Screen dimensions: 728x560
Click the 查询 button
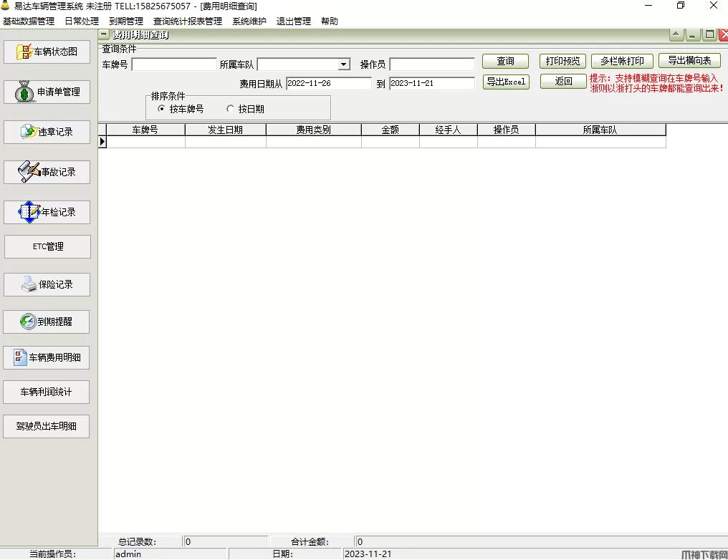(506, 62)
